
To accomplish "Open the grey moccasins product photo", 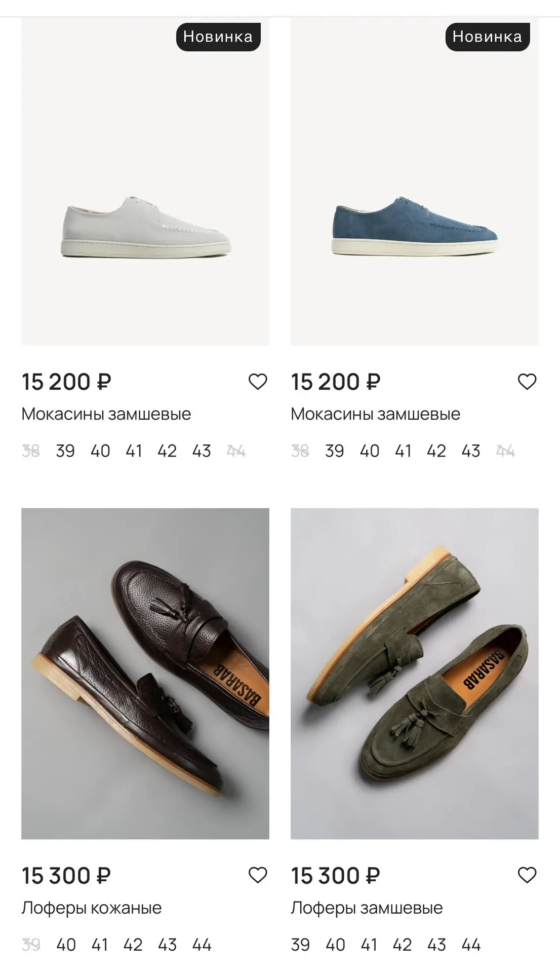I will click(x=145, y=181).
